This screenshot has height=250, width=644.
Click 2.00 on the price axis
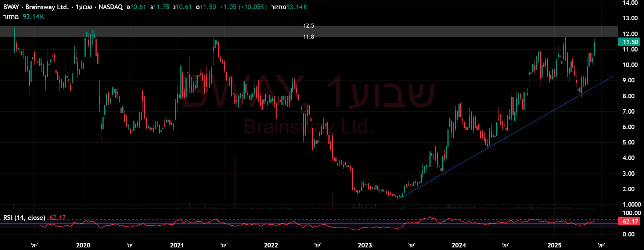click(x=629, y=189)
